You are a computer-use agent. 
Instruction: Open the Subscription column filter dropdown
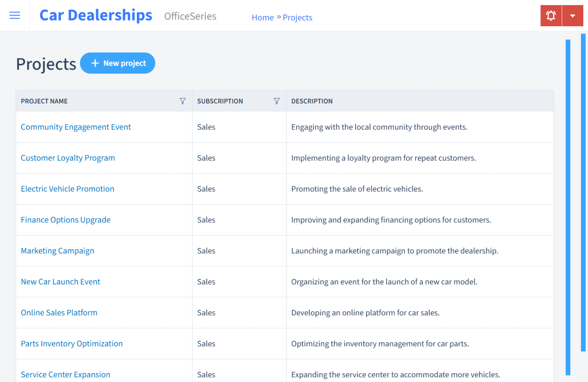277,101
